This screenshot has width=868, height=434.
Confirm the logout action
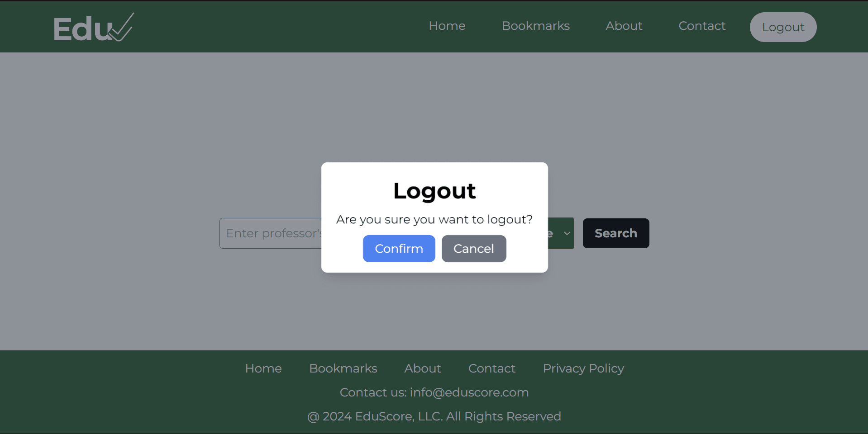pyautogui.click(x=399, y=248)
